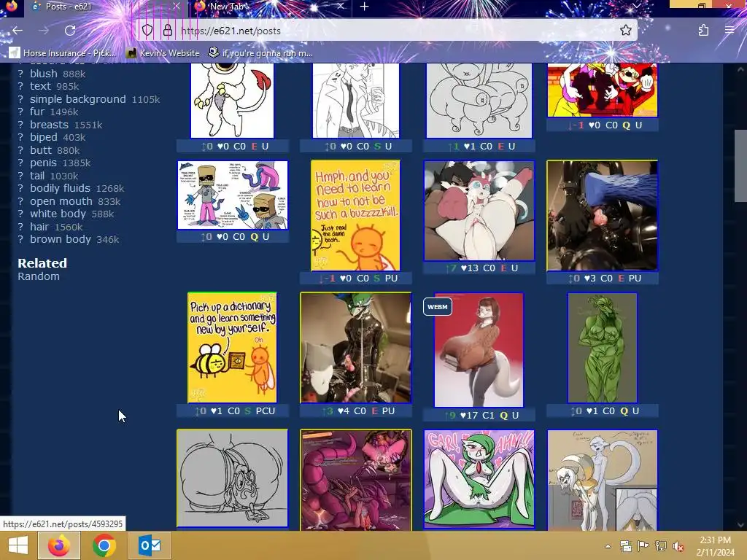Viewport: 747px width, 560px height.
Task: Open the Horse Insurance bookmark
Action: 63,52
